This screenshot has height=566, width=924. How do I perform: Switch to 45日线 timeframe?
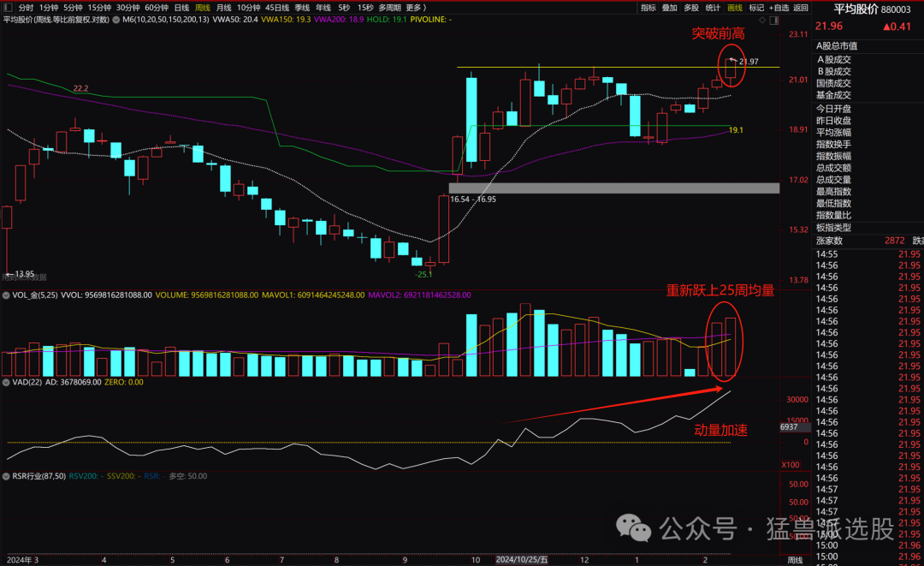277,8
